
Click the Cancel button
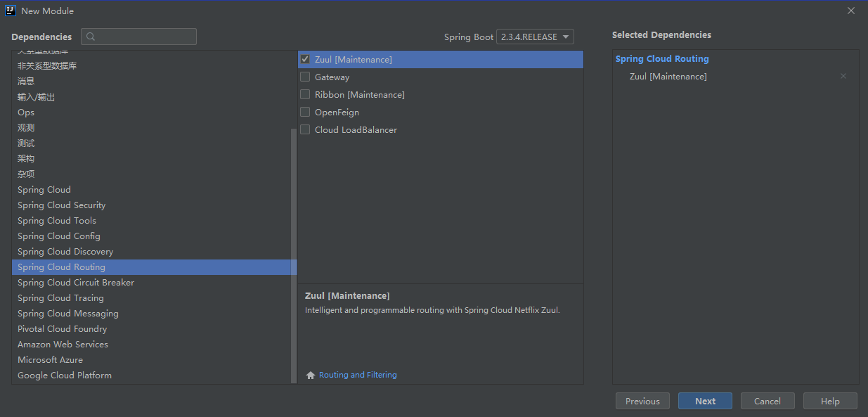tap(767, 401)
